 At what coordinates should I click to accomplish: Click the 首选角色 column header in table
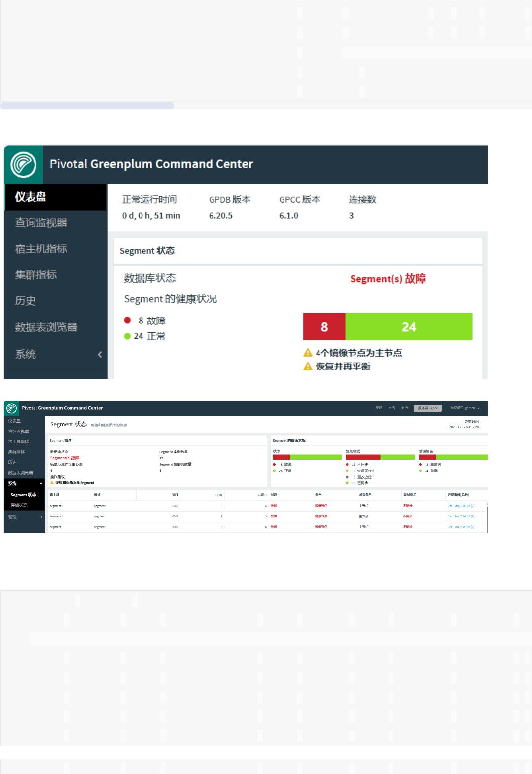coord(365,495)
